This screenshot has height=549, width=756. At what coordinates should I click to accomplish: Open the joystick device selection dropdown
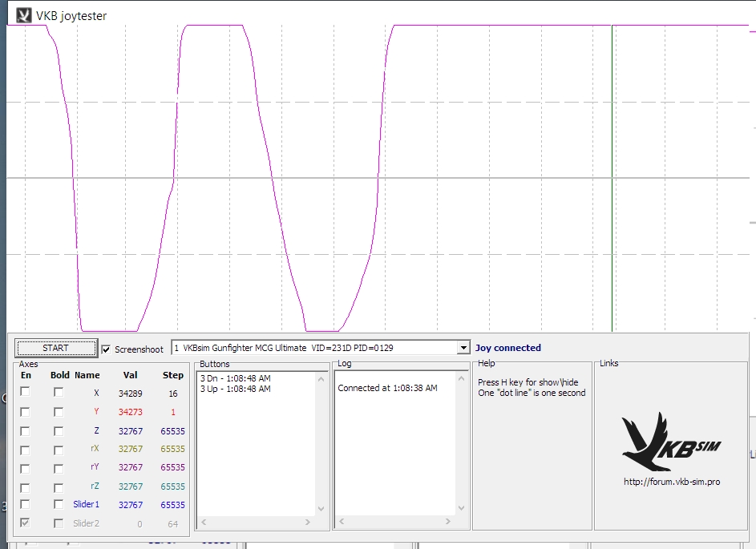463,348
